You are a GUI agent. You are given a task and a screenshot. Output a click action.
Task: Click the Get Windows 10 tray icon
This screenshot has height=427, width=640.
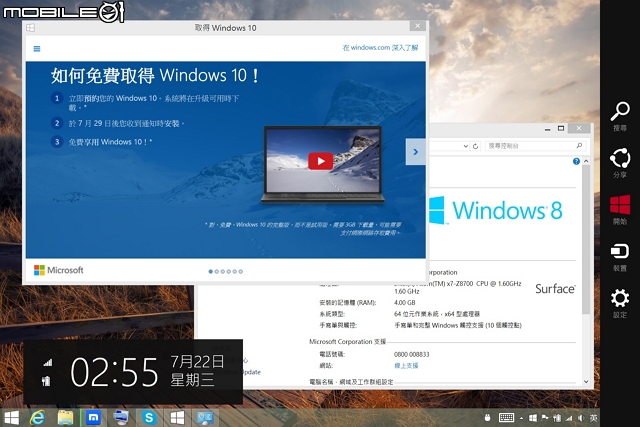[x=533, y=418]
